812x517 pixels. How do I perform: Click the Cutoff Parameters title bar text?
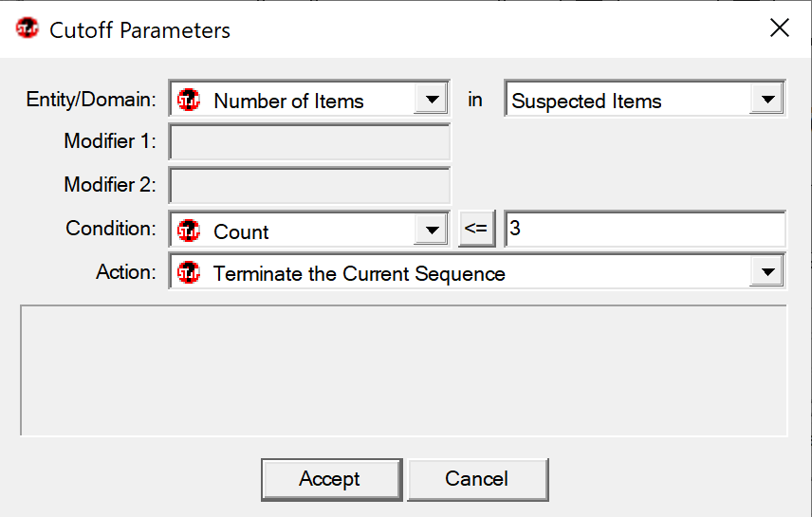click(139, 30)
